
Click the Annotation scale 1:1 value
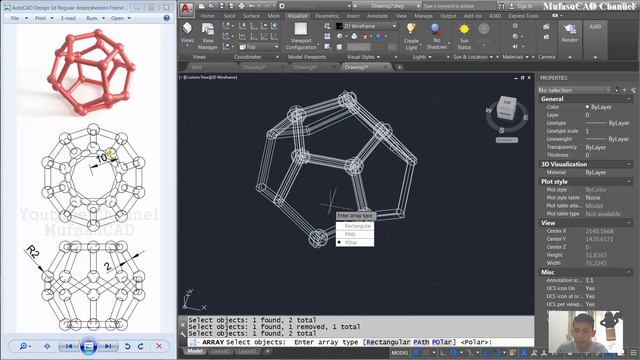[589, 280]
